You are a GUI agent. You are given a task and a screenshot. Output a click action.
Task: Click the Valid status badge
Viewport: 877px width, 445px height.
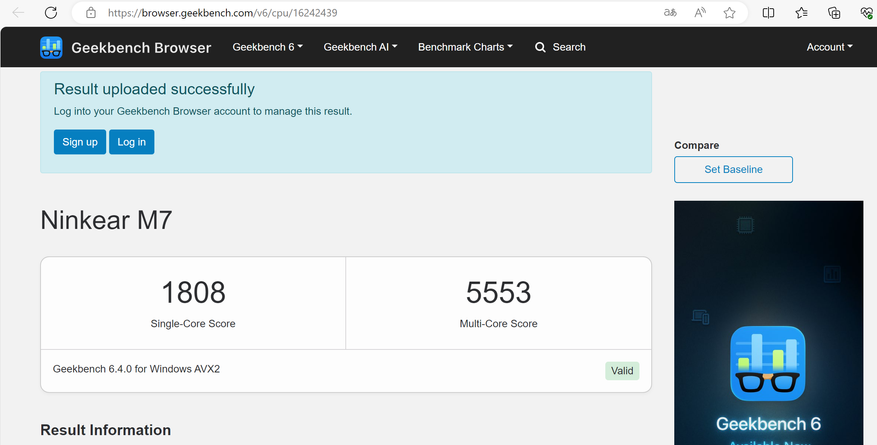tap(622, 371)
